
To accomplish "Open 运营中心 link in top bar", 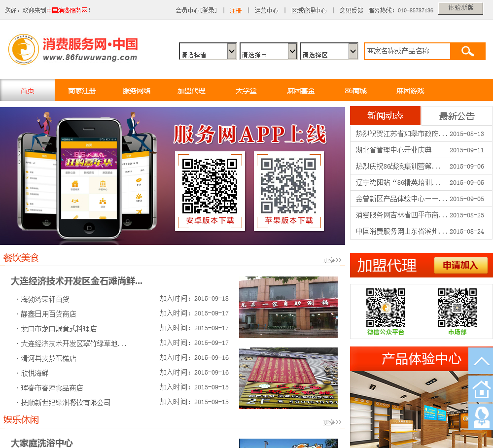I will pos(266,11).
